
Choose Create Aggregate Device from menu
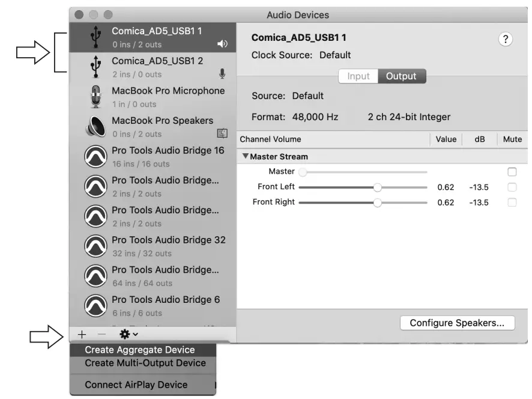pos(140,350)
